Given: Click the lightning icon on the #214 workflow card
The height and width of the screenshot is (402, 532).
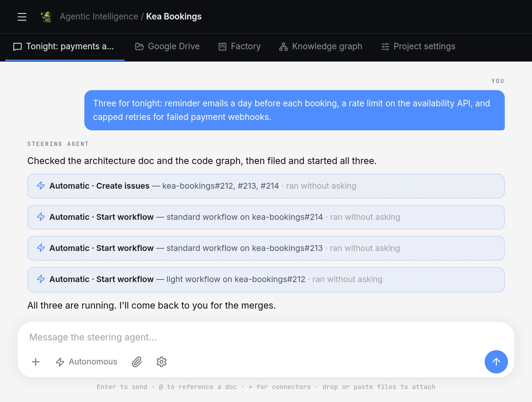Looking at the screenshot, I should pyautogui.click(x=41, y=217).
